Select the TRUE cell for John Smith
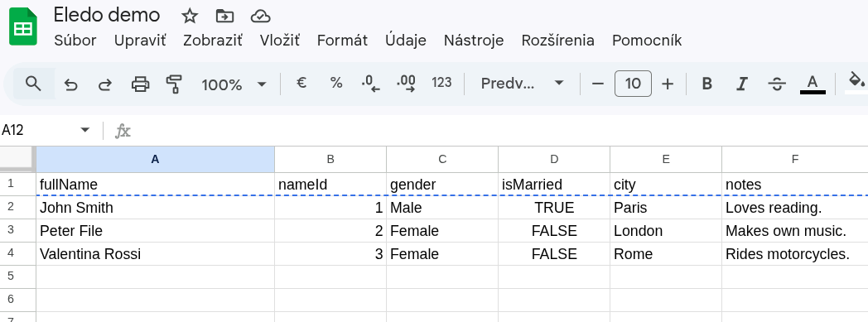868x322 pixels. coord(554,208)
